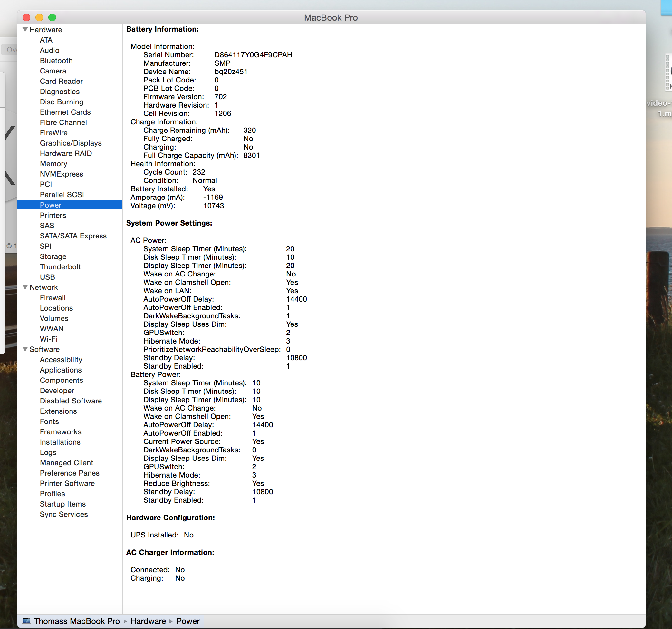The image size is (672, 629).
Task: Select Logs in the sidebar
Action: click(x=48, y=452)
